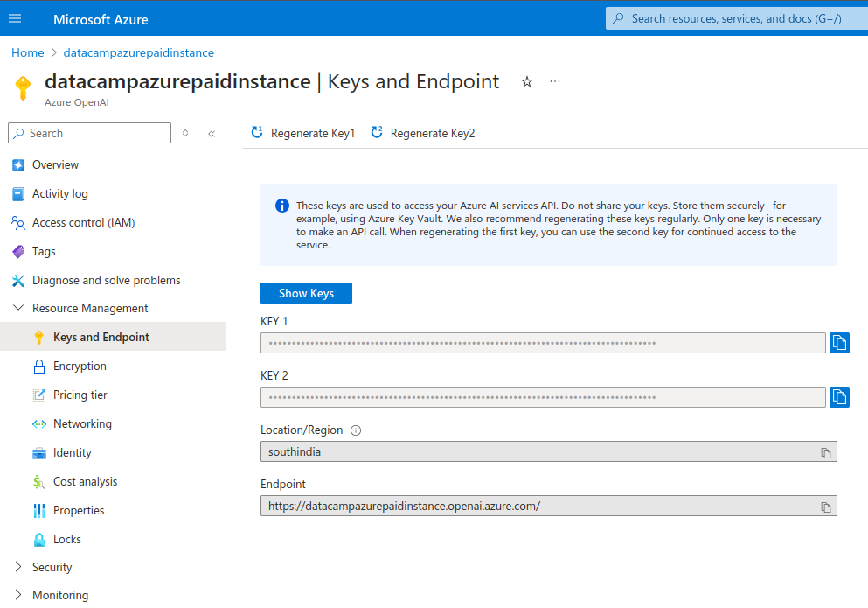Collapse the Resource Management section chevron
Screen dimensions: 868x608
(x=18, y=308)
